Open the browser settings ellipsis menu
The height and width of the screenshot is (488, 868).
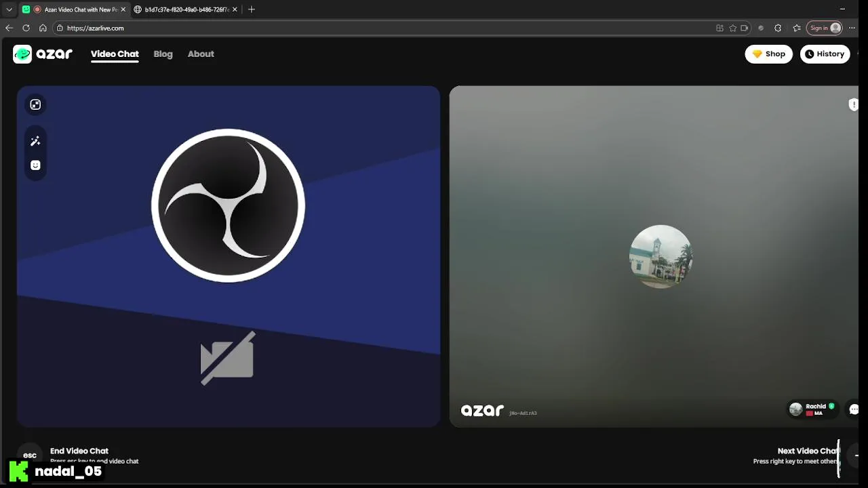tap(852, 28)
